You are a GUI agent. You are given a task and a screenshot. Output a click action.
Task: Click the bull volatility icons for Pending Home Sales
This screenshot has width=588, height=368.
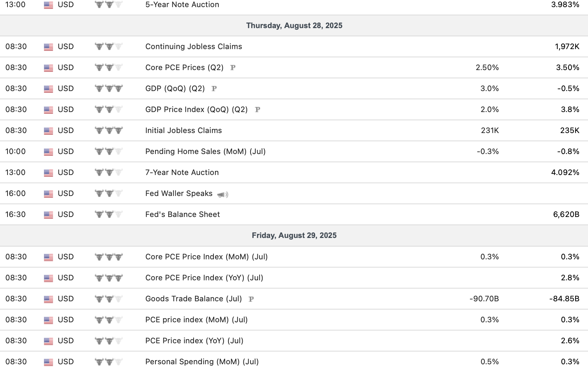pos(109,151)
